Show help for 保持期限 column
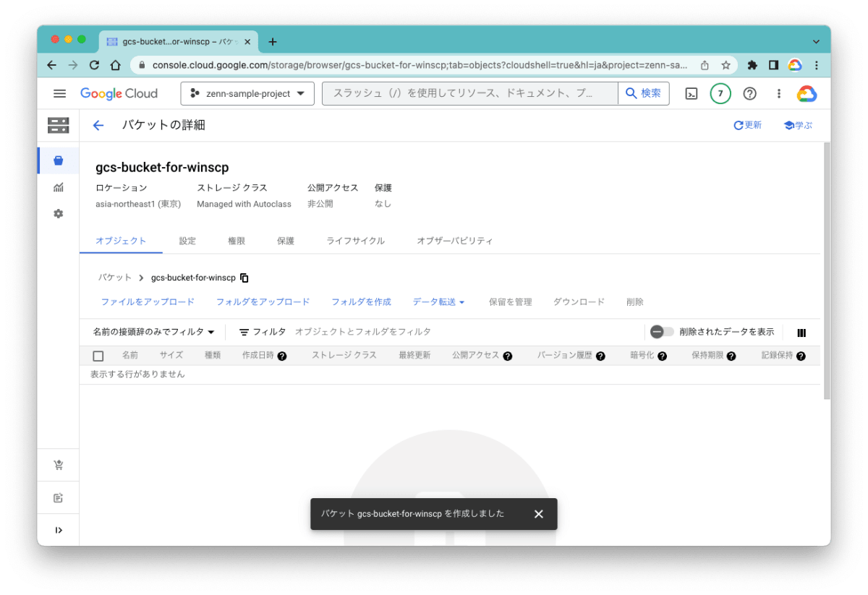Image resolution: width=868 pixels, height=595 pixels. tap(731, 356)
